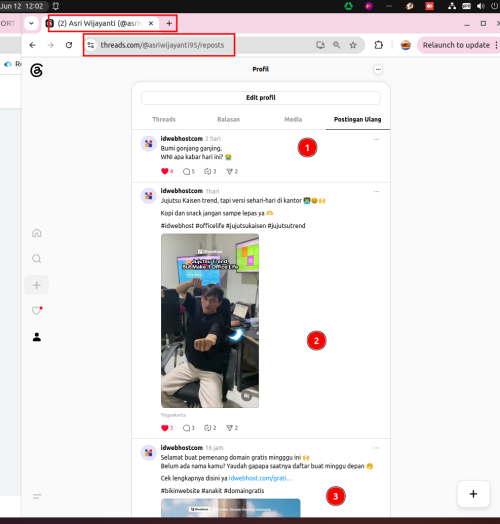Click Edit profil button
This screenshot has width=500, height=524.
click(x=261, y=98)
